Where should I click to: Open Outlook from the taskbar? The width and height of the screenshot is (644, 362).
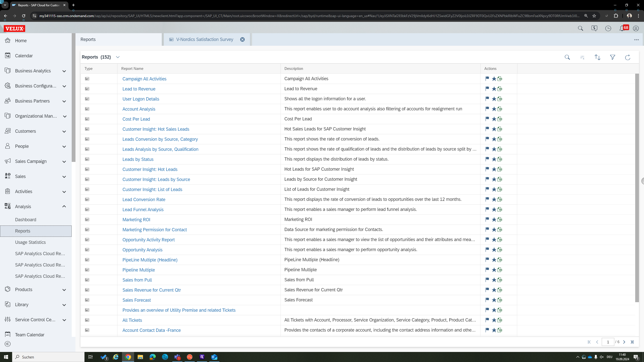(214, 357)
